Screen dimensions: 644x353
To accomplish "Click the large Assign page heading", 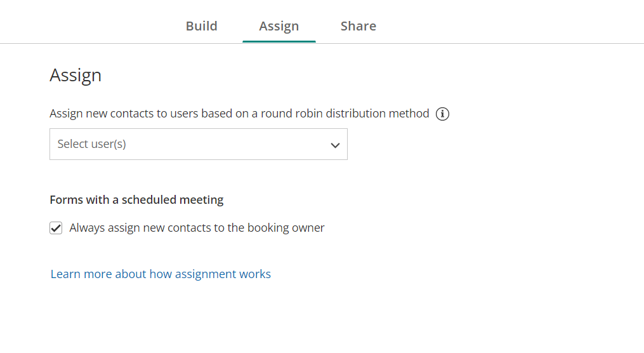I will (76, 75).
